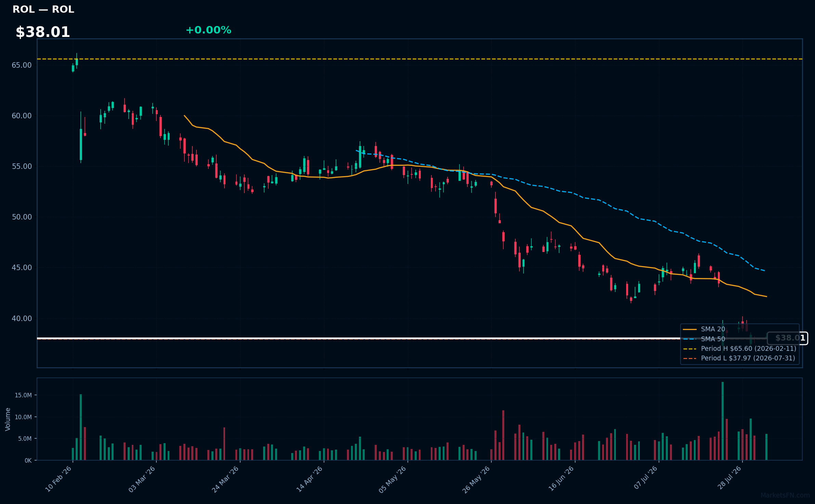Click the 65.00 price axis label

[22, 65]
